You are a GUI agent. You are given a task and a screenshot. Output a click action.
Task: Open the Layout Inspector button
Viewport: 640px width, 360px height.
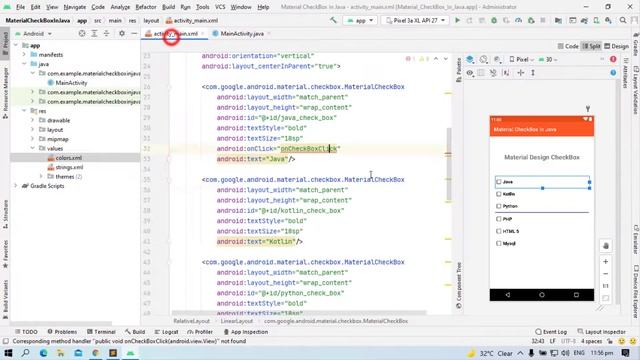click(601, 332)
